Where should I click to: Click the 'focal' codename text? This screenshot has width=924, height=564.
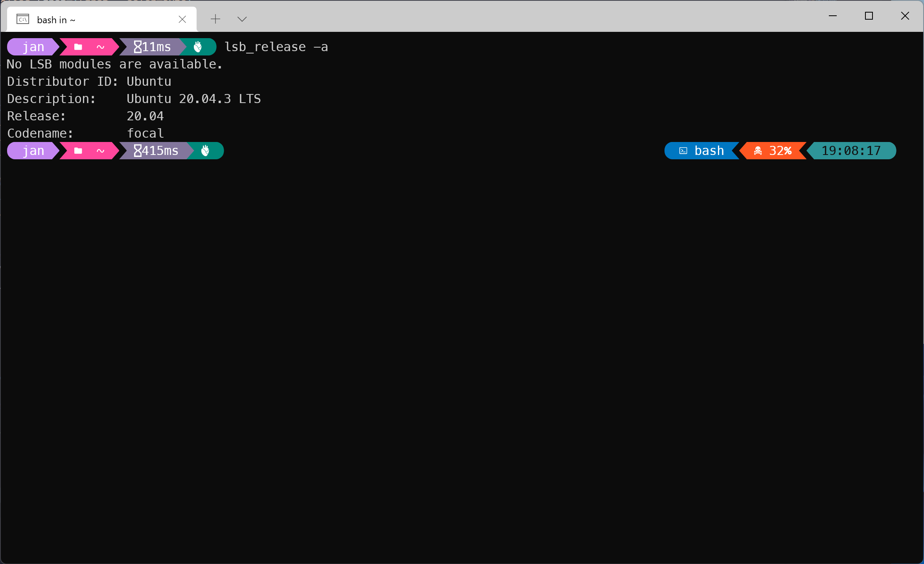pos(145,133)
